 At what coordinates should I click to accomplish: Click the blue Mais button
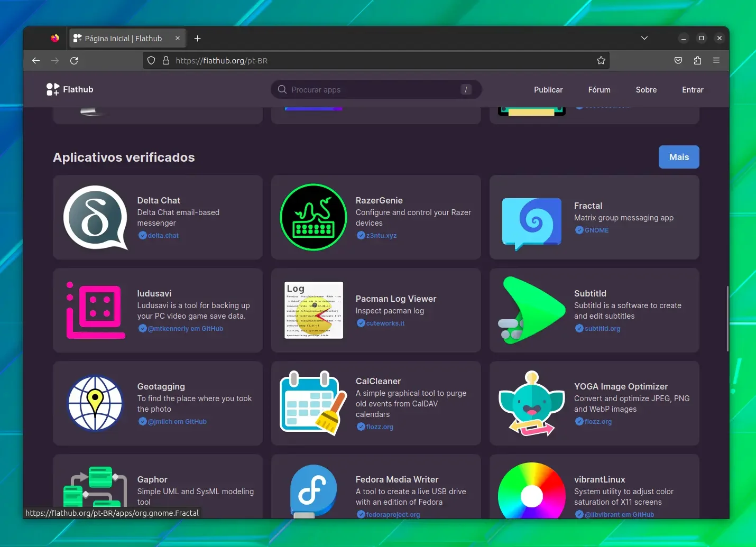tap(679, 157)
